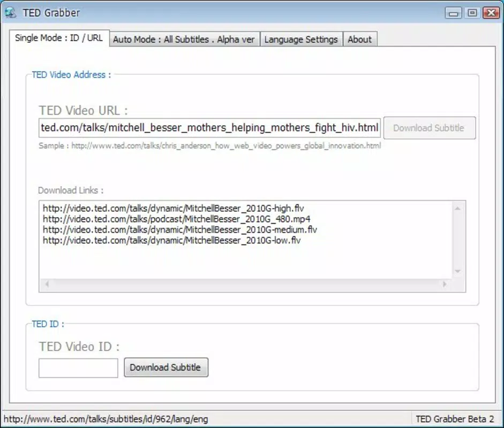Click the scroll down arrow in Download Links
Image resolution: width=504 pixels, height=428 pixels.
pyautogui.click(x=458, y=272)
